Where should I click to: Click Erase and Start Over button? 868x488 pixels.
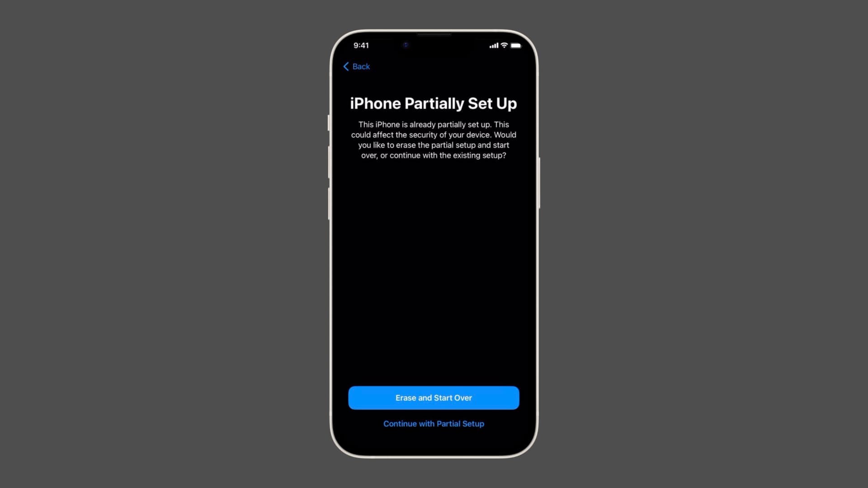(434, 398)
